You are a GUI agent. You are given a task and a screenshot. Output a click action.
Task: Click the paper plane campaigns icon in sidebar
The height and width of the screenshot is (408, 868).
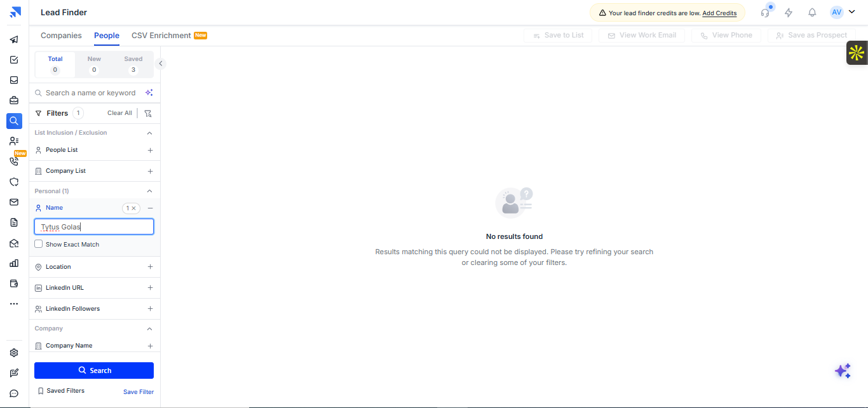point(14,39)
